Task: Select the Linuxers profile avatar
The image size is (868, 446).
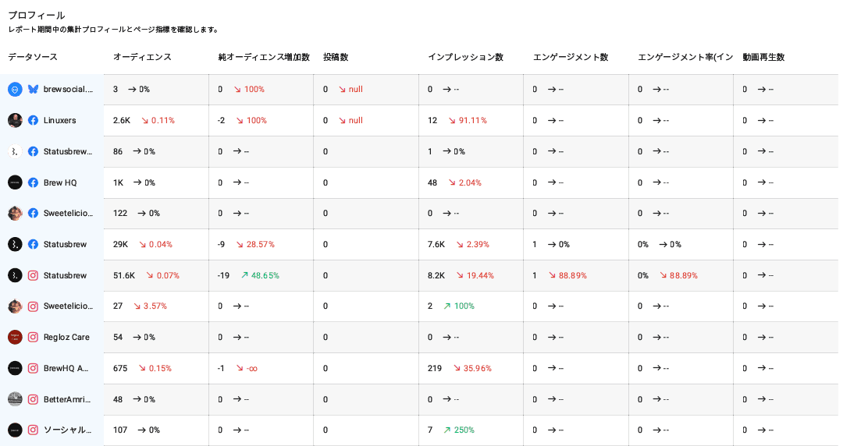Action: point(15,120)
